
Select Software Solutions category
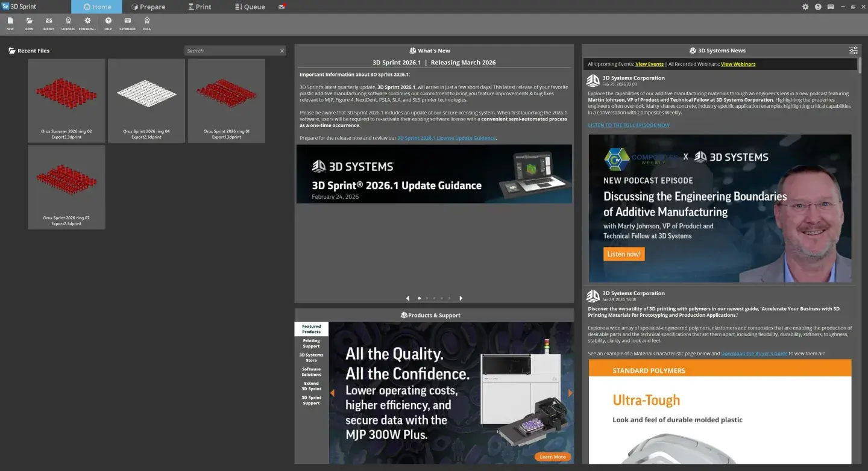pyautogui.click(x=312, y=372)
